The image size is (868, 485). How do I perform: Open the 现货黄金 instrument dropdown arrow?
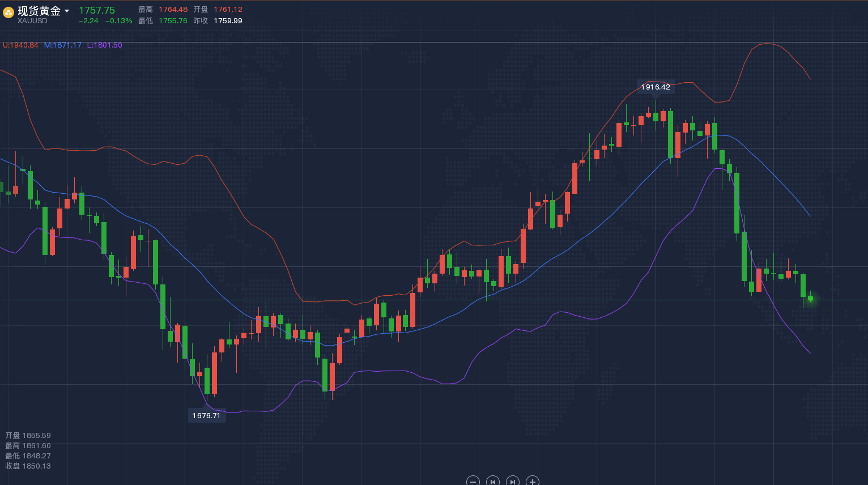point(67,11)
